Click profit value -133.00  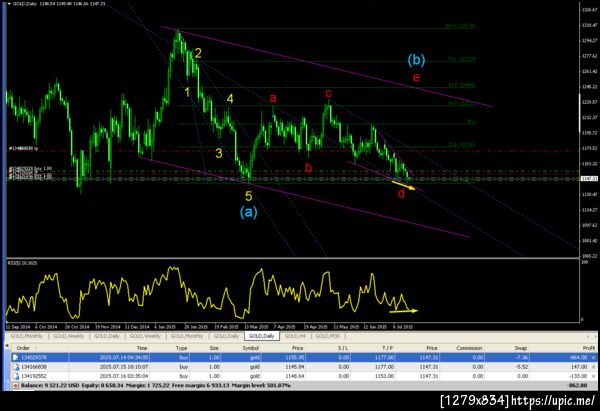tap(578, 376)
